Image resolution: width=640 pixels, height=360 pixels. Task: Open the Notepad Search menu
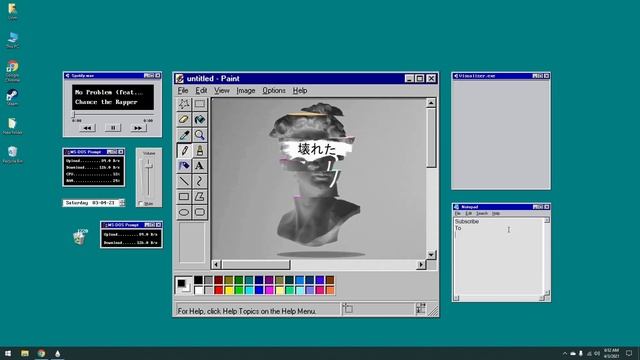tap(482, 213)
